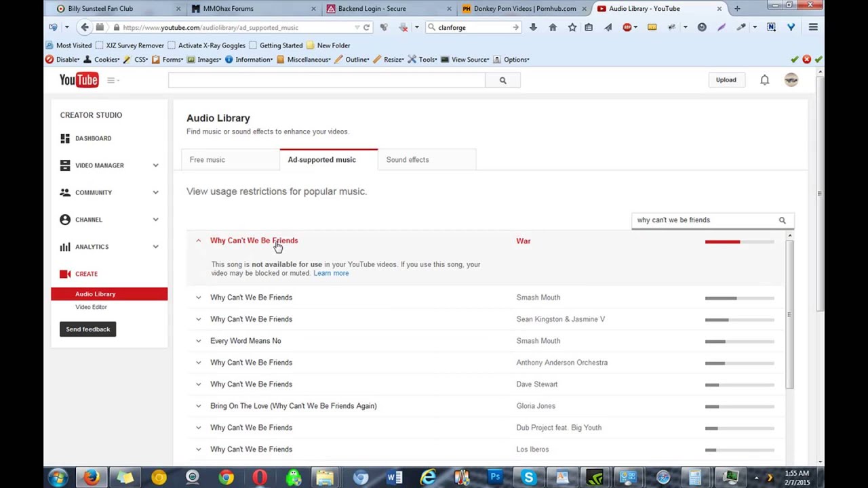Image resolution: width=868 pixels, height=488 pixels.
Task: Click Firefox in the taskbar
Action: tap(91, 478)
